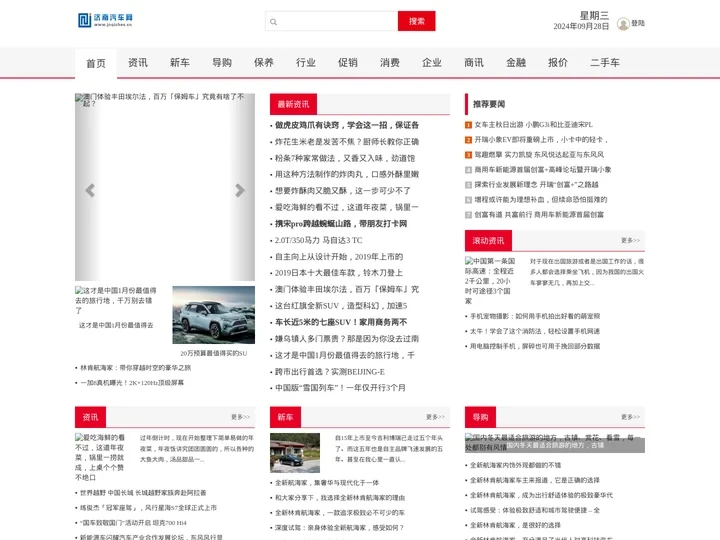Open the 消费 navigation tab
The height and width of the screenshot is (540, 720).
(x=390, y=62)
